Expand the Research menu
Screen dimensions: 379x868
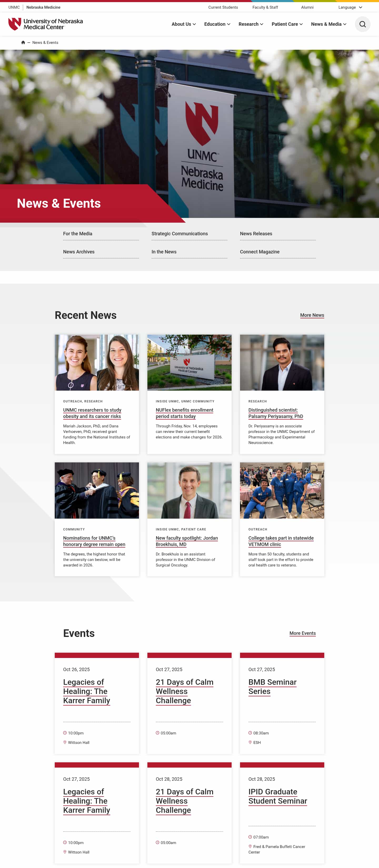click(x=251, y=24)
